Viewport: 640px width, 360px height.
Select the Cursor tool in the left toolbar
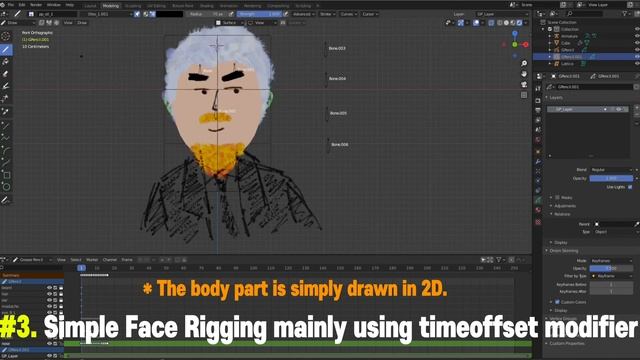point(6,37)
